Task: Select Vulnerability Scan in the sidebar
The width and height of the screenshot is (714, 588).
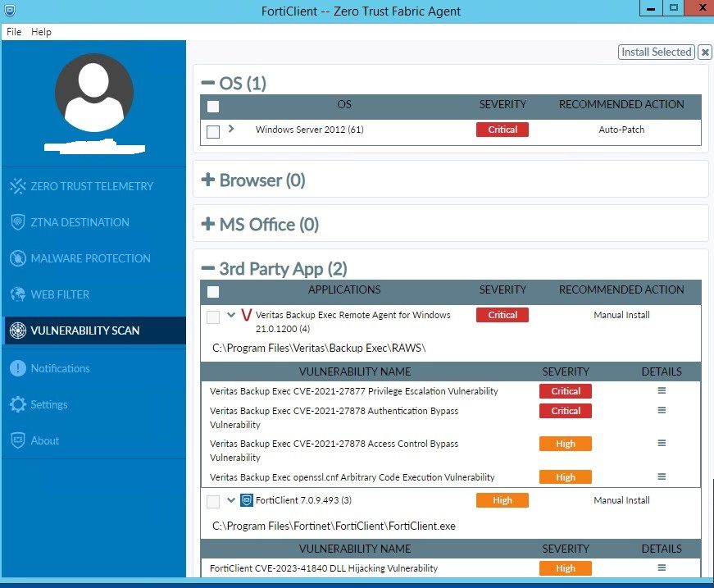Action: (82, 331)
